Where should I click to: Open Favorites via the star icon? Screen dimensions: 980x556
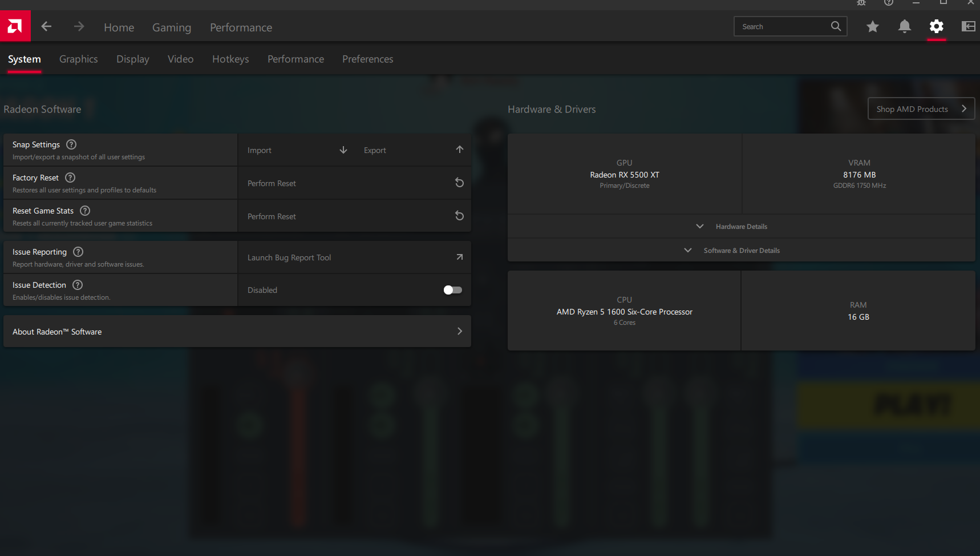tap(872, 26)
